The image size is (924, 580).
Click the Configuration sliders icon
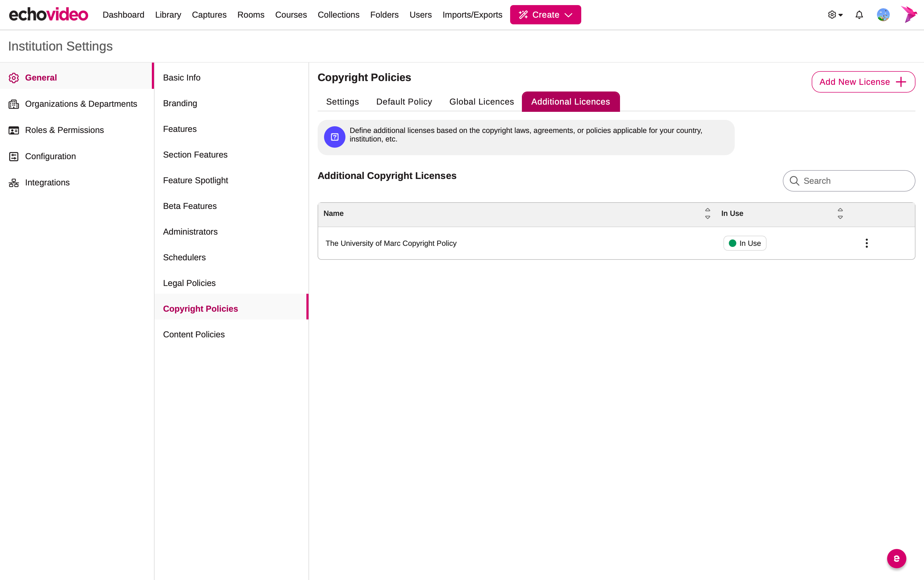14,157
